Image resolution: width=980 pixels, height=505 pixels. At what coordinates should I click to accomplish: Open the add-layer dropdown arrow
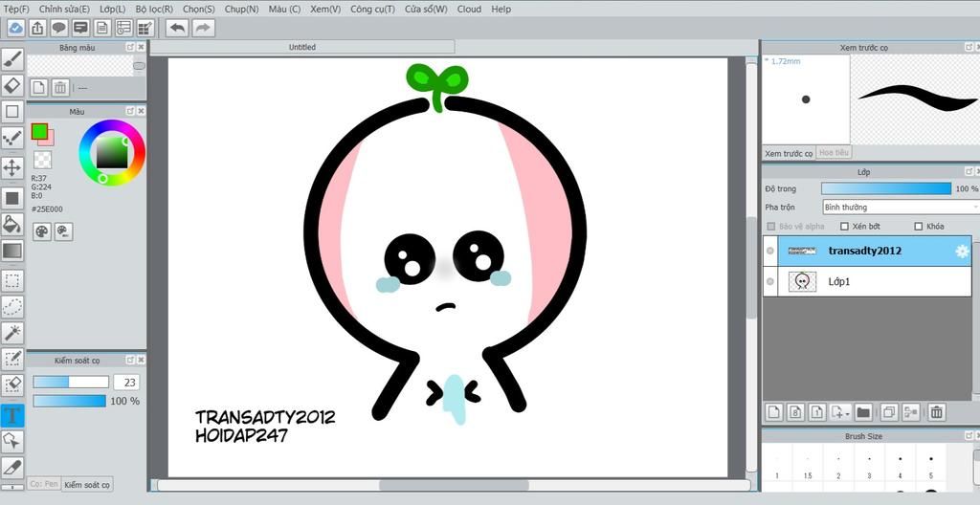(847, 414)
